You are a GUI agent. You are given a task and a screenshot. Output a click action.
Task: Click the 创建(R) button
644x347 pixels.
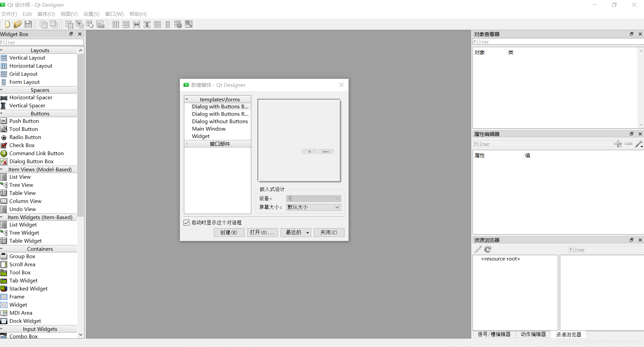[x=229, y=232]
